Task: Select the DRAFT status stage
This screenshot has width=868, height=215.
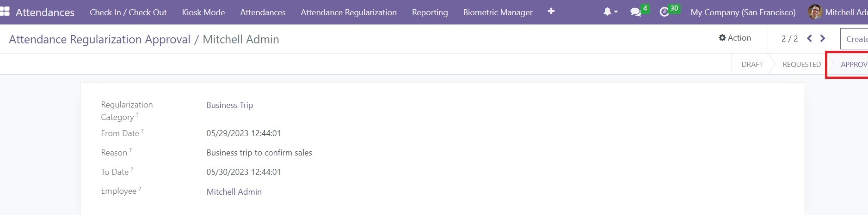Action: coord(752,65)
